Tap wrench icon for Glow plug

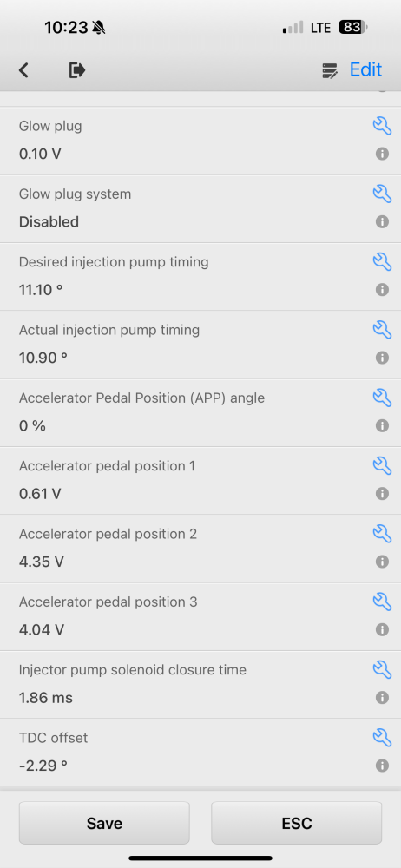(382, 126)
